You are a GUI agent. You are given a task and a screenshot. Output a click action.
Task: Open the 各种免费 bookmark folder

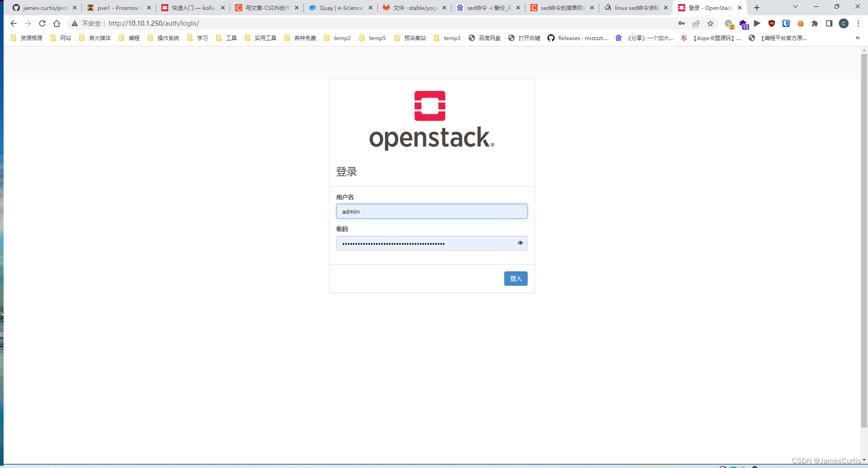coord(300,38)
